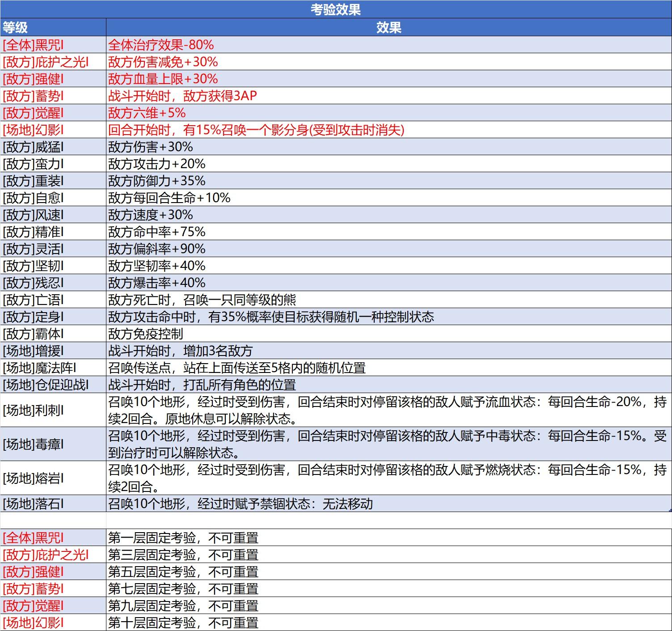Select the [敌方]风速I cell
Screen dimensions: 672x631
[53, 215]
